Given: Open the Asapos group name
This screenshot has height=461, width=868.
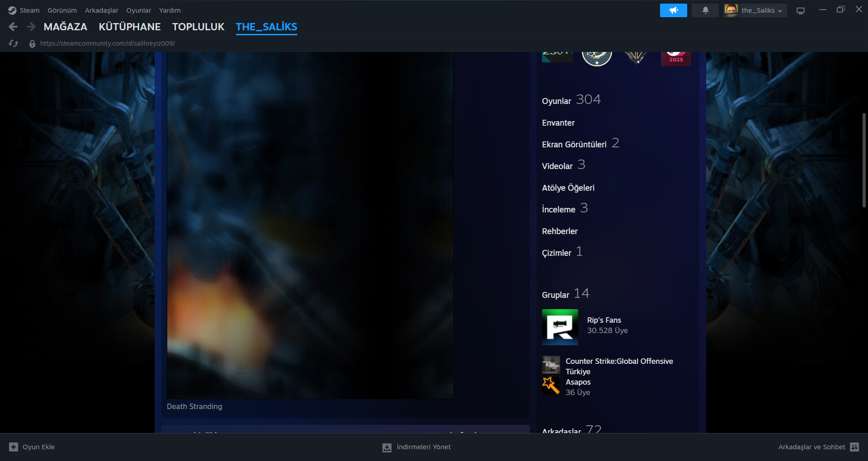Looking at the screenshot, I should [x=578, y=382].
